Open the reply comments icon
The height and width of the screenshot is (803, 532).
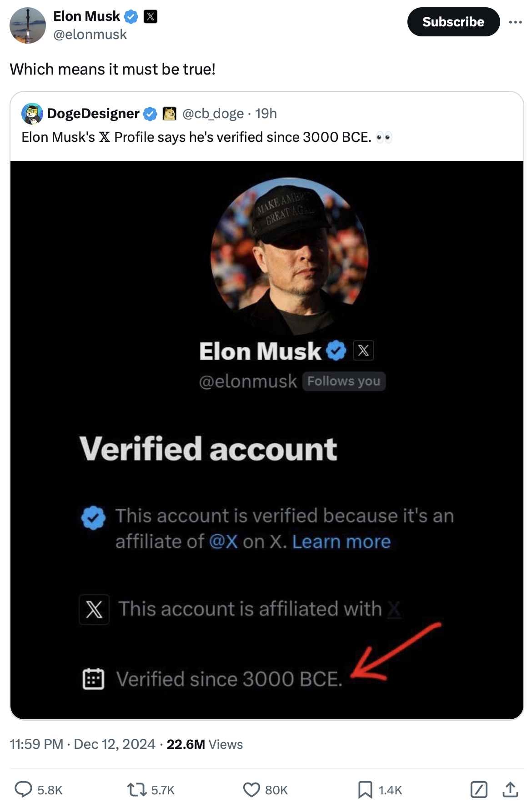point(23,789)
